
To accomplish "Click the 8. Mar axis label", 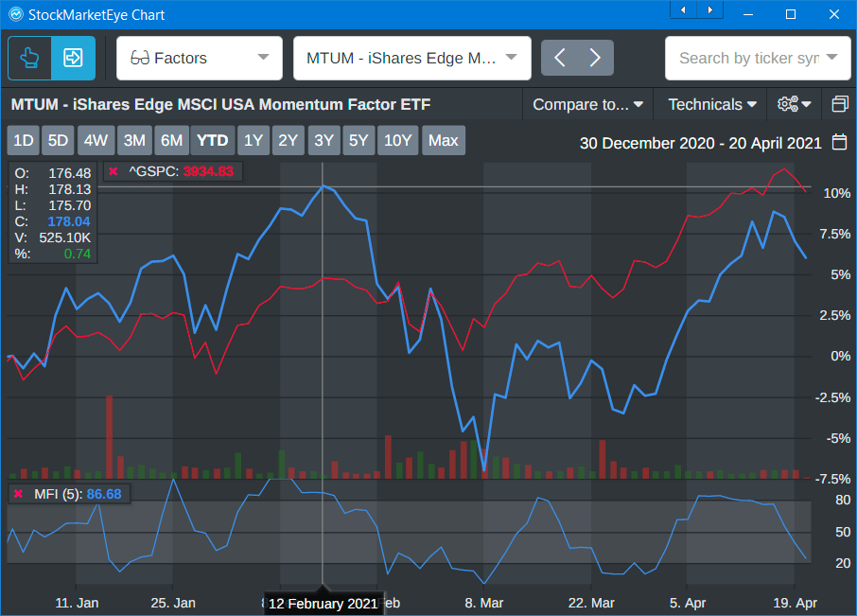I will (483, 603).
